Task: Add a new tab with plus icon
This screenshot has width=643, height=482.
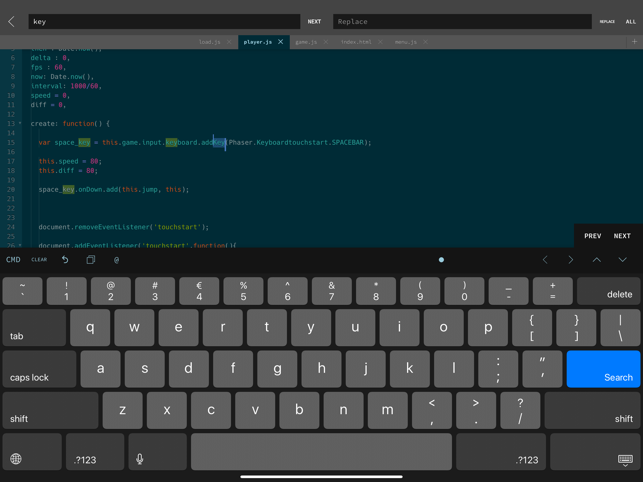Action: coord(634,42)
